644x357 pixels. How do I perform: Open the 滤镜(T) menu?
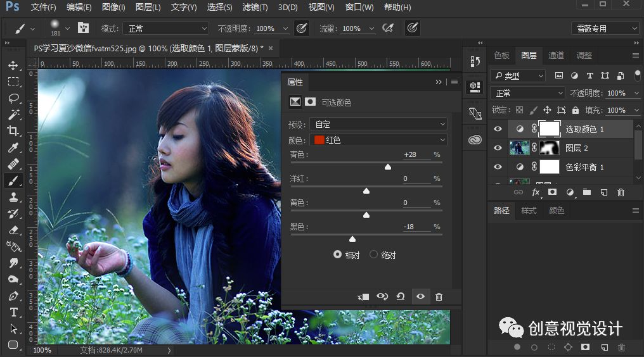[x=255, y=8]
